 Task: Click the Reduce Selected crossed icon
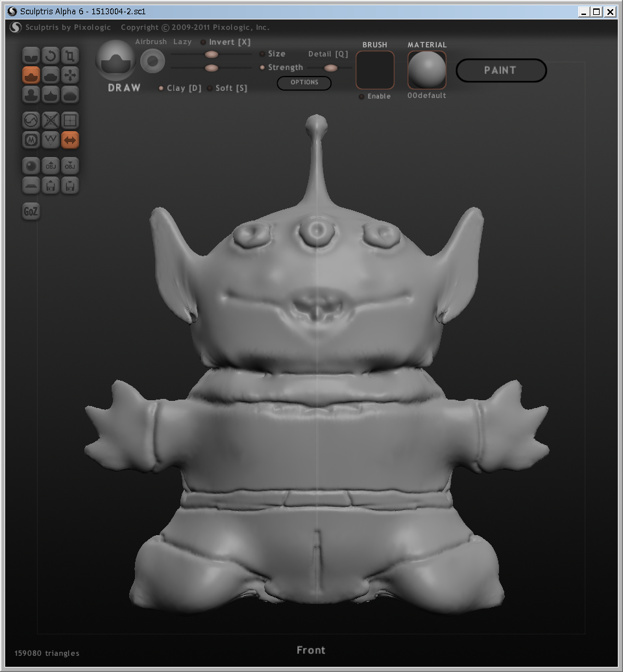tap(51, 121)
